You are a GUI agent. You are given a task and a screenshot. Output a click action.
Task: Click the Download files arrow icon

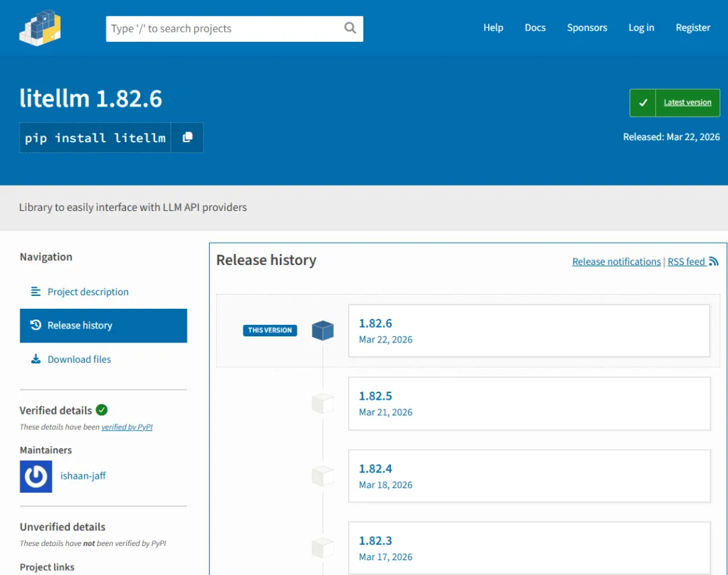click(x=35, y=359)
